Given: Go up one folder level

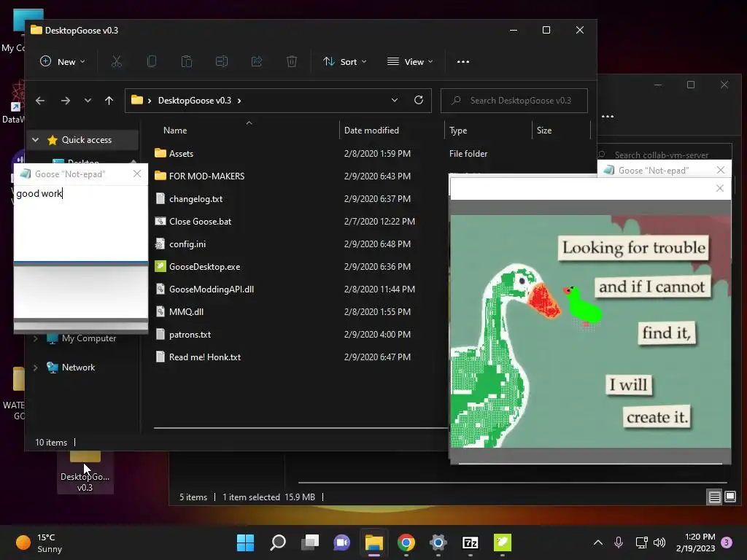Looking at the screenshot, I should (109, 101).
